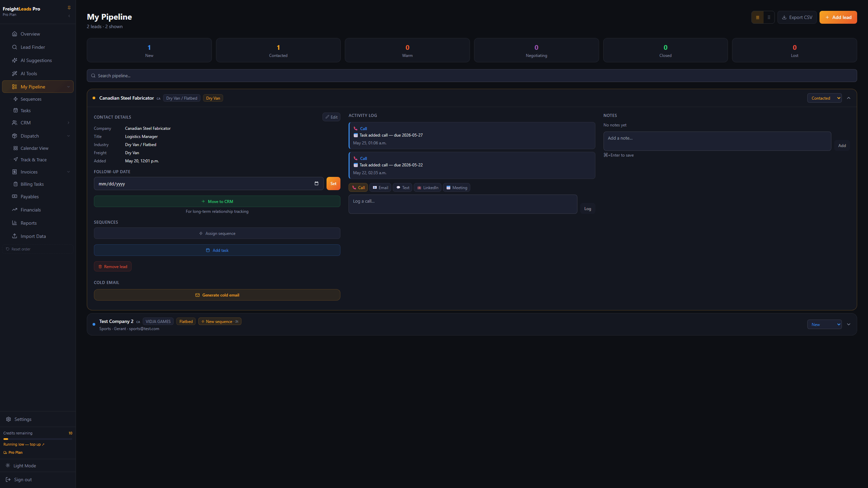Open the Settings gear icon

8,419
